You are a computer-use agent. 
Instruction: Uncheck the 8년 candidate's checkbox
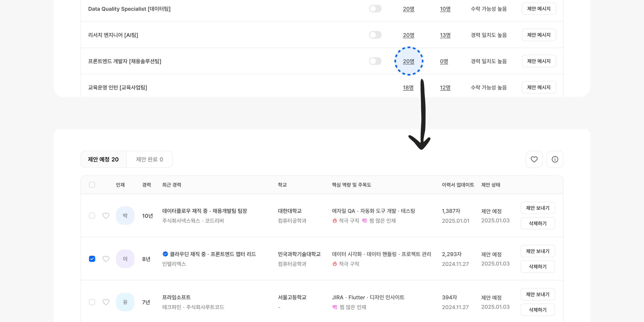click(92, 259)
